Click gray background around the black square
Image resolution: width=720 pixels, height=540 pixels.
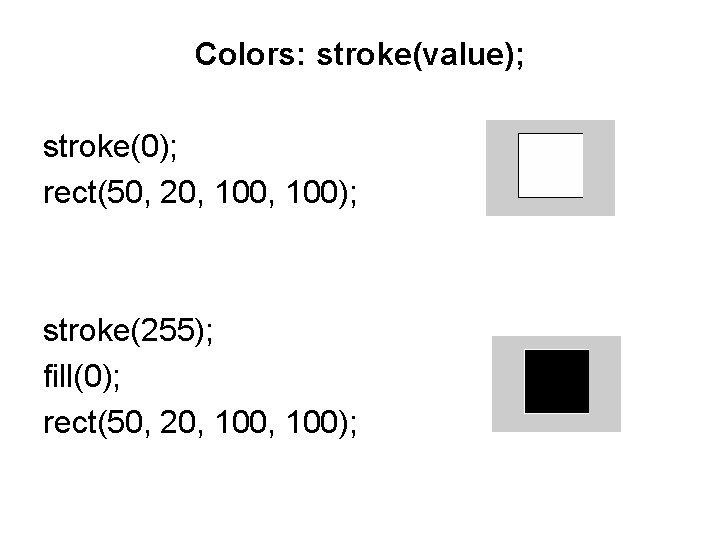click(507, 384)
